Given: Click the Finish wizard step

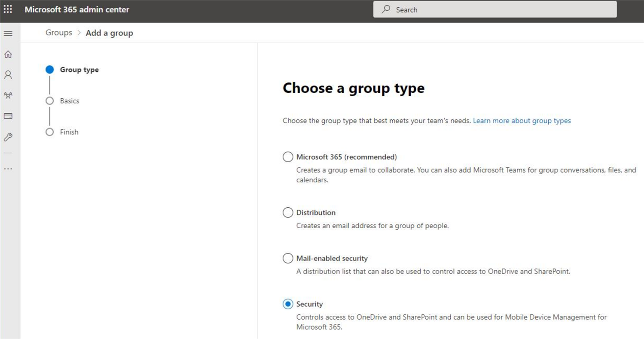Looking at the screenshot, I should (62, 132).
